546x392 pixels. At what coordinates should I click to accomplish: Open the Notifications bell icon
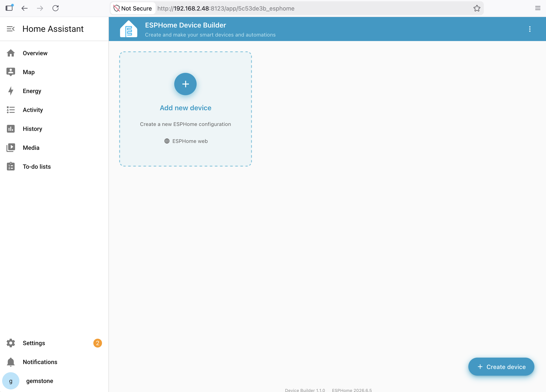coord(11,362)
